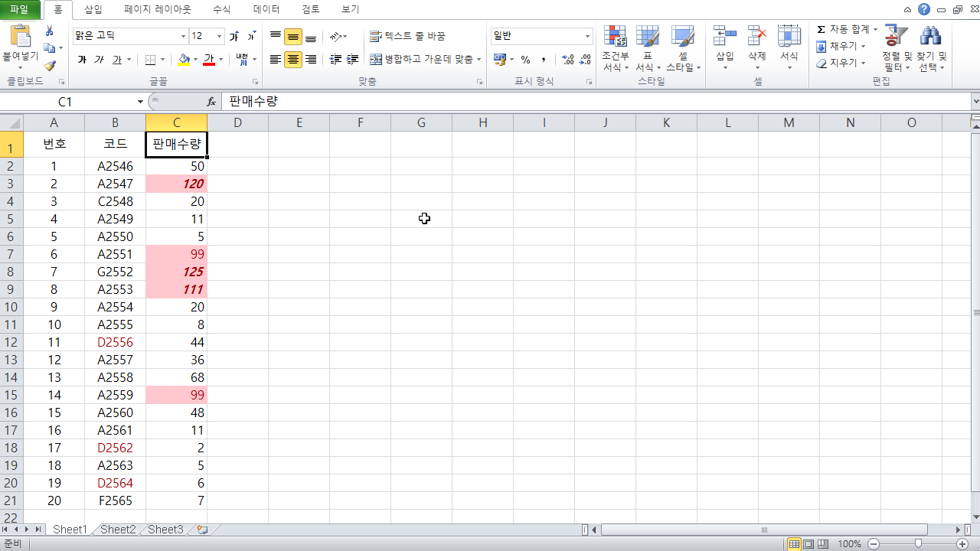Screen dimensions: 980x551
Task: Toggle middle vertical alignment
Action: pos(293,37)
